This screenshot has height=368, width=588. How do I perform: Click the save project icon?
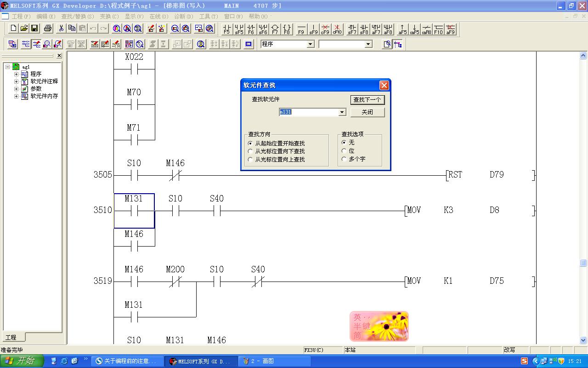pyautogui.click(x=34, y=29)
